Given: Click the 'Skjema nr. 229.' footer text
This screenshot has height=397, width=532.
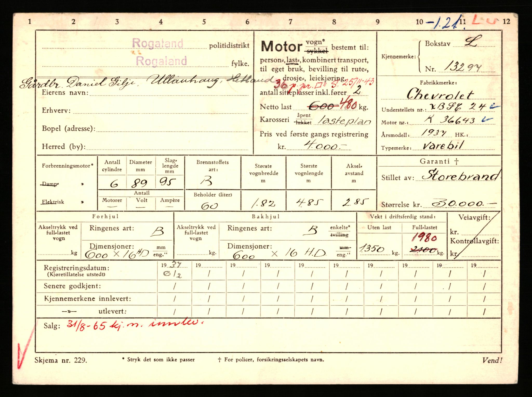Looking at the screenshot, I should coord(61,360).
